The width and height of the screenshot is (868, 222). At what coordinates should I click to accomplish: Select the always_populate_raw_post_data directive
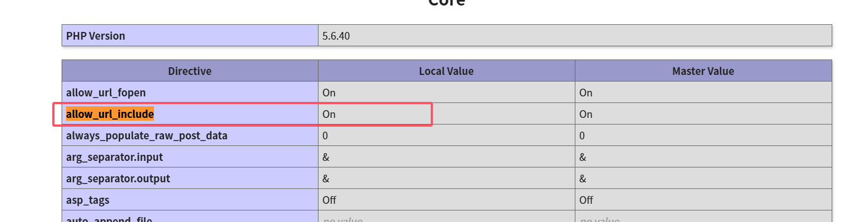pyautogui.click(x=147, y=136)
